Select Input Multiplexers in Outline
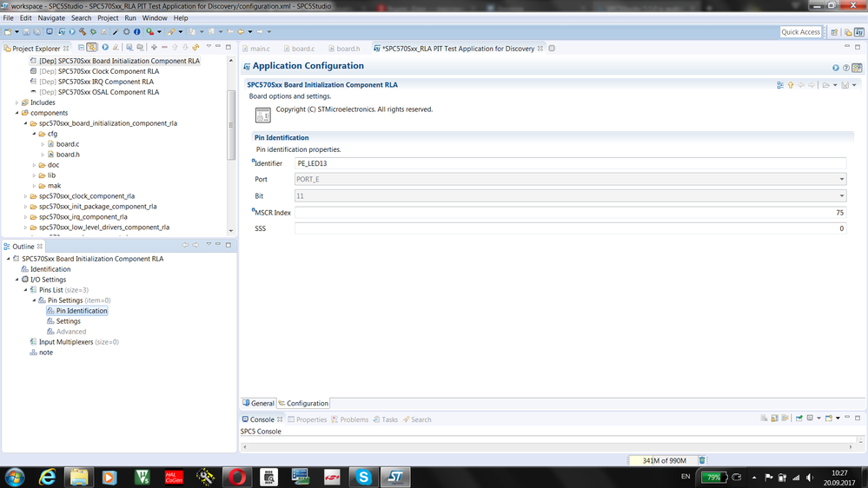 click(74, 342)
